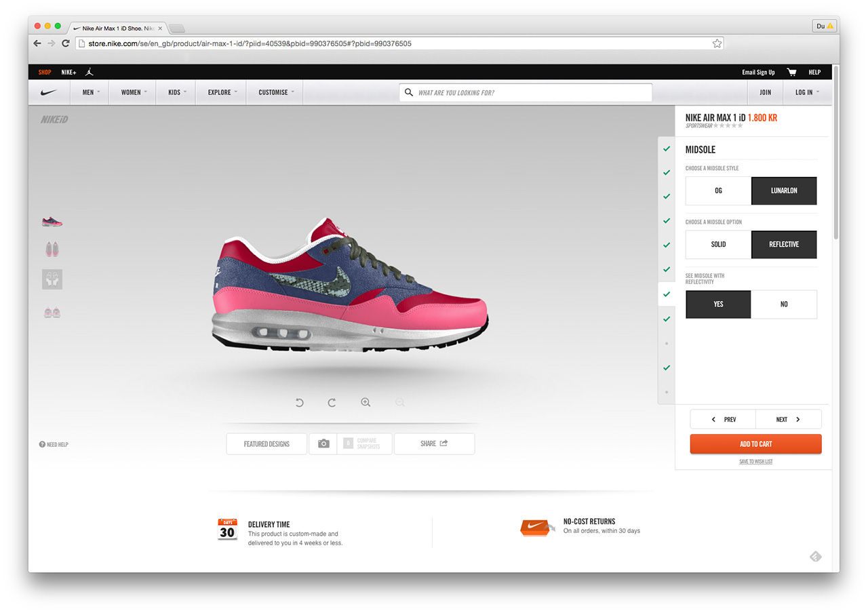Go to first checked customisation step
This screenshot has width=868, height=613.
click(667, 149)
